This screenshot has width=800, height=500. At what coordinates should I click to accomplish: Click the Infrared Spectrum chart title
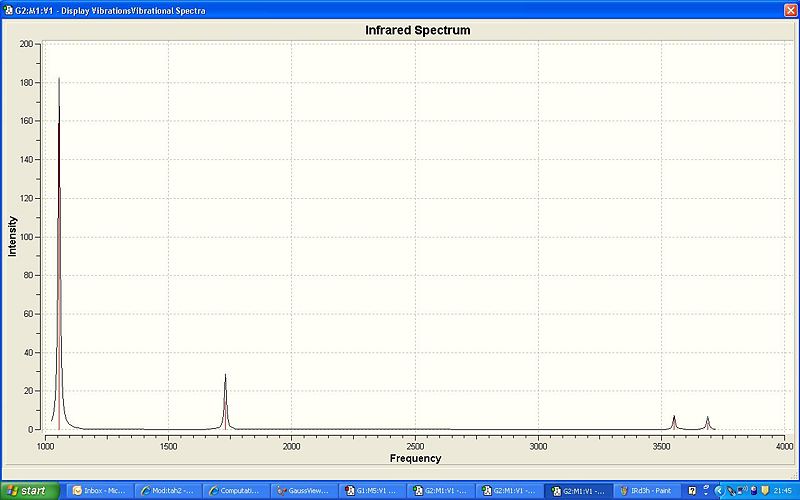(417, 30)
